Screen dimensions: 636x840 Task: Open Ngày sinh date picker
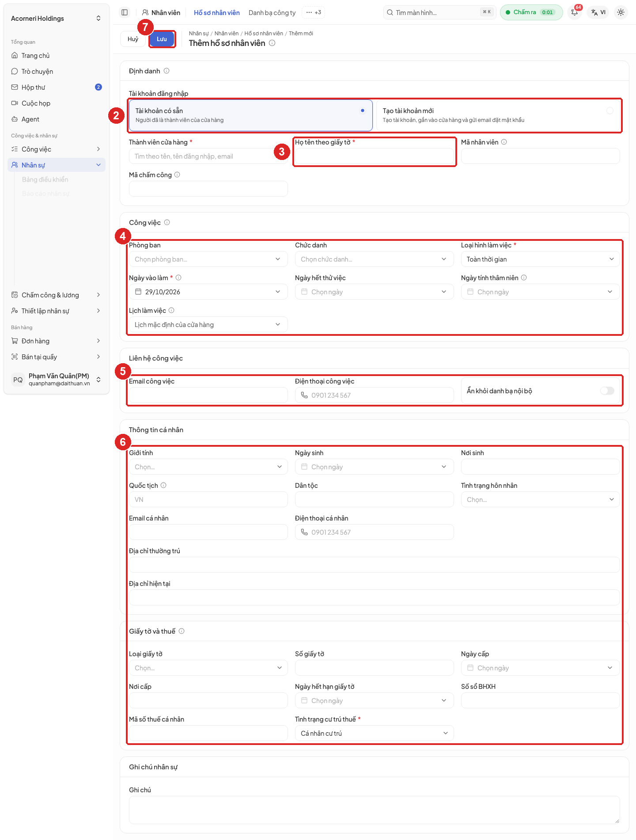(375, 467)
